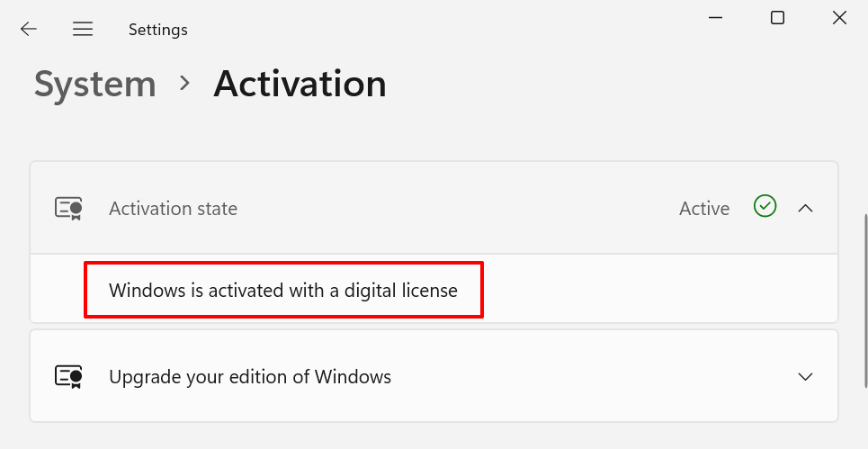
Task: Click the Upgrade edition certificate icon
Action: point(68,376)
